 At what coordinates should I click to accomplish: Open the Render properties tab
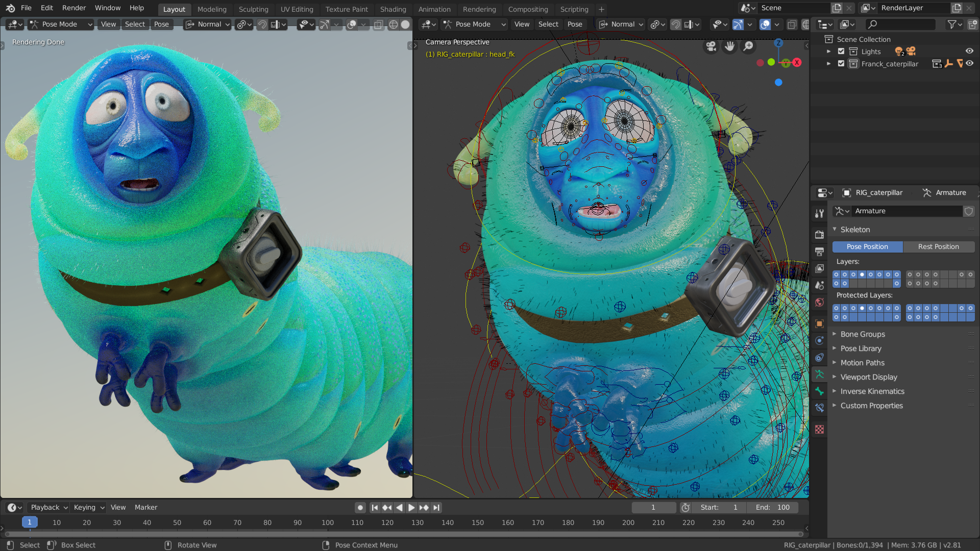pos(819,235)
